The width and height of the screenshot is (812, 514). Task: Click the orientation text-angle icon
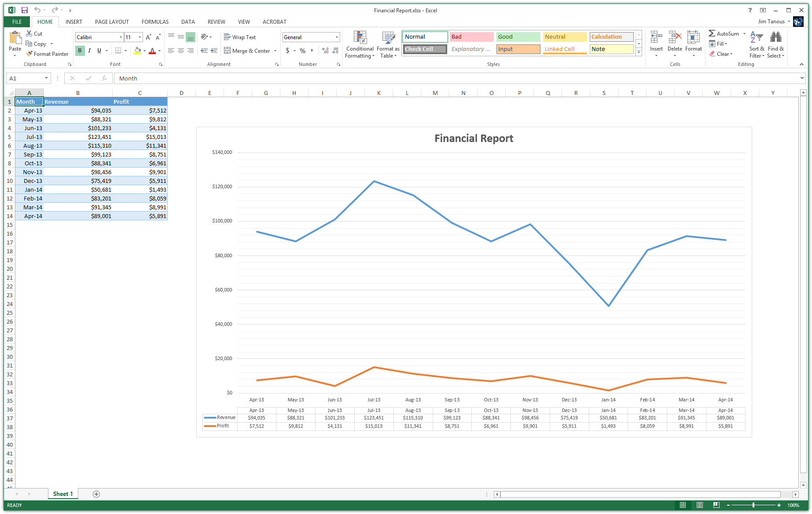204,37
